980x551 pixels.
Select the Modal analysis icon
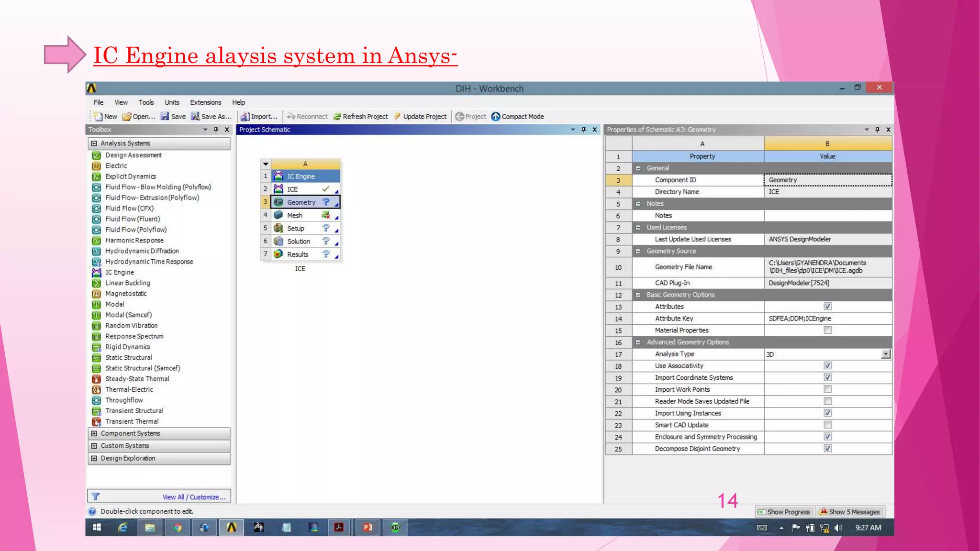96,304
